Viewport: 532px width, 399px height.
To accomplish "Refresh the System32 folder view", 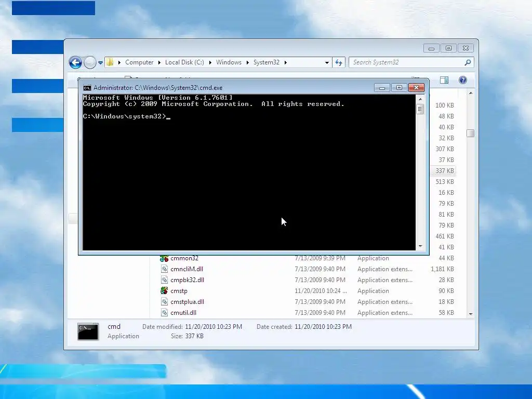I will click(x=339, y=62).
